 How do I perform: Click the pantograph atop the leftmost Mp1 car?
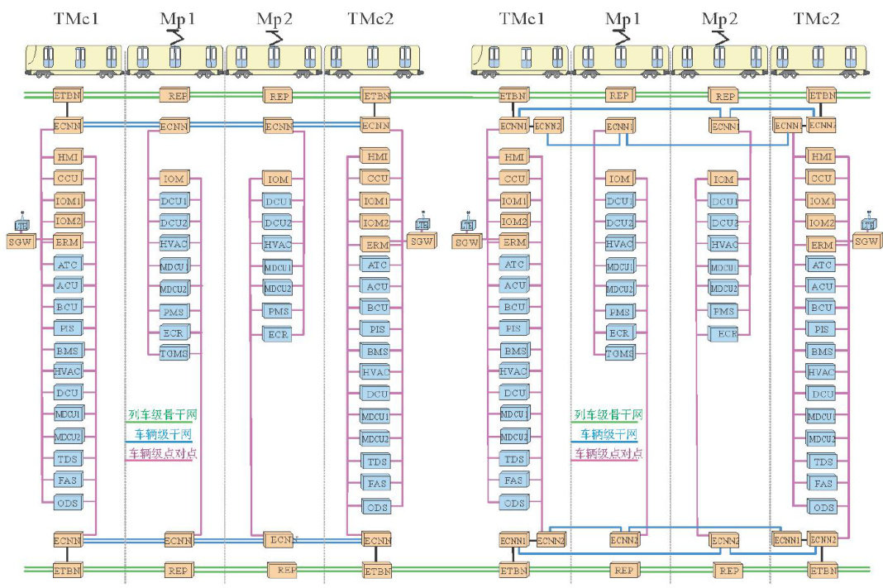(175, 37)
